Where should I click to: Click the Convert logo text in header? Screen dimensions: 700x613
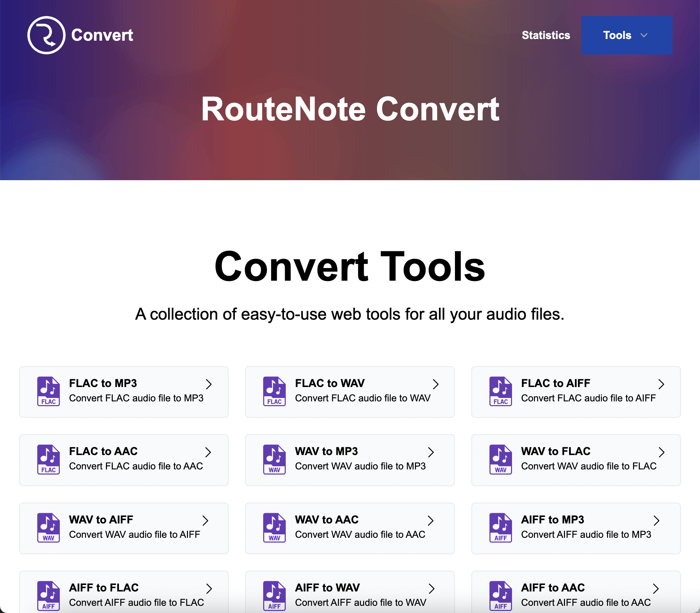pyautogui.click(x=102, y=35)
